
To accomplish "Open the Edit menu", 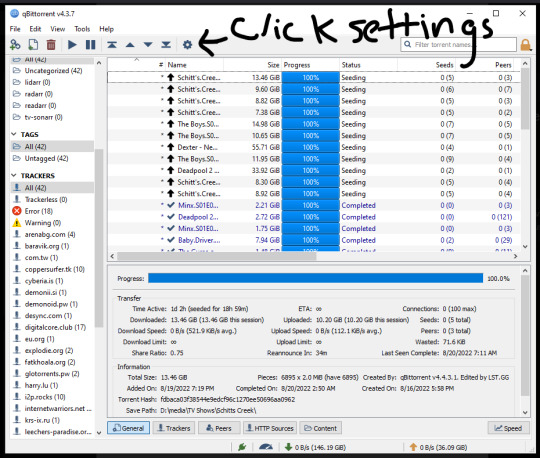I will tap(35, 29).
